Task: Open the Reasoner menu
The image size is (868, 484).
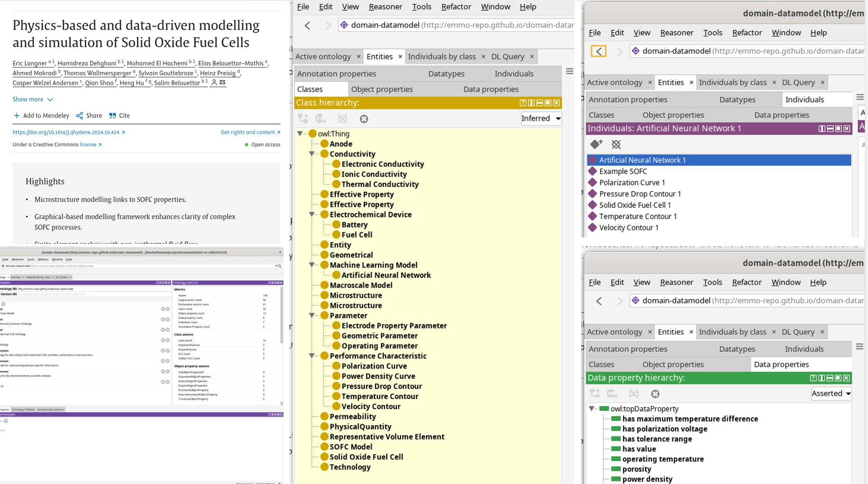Action: (x=385, y=6)
